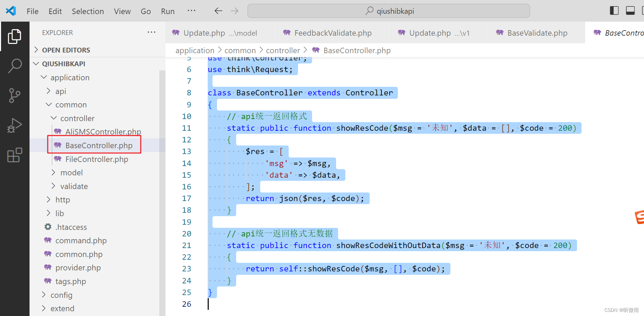
Task: Switch to the BaseValidate.php tab
Action: click(537, 33)
